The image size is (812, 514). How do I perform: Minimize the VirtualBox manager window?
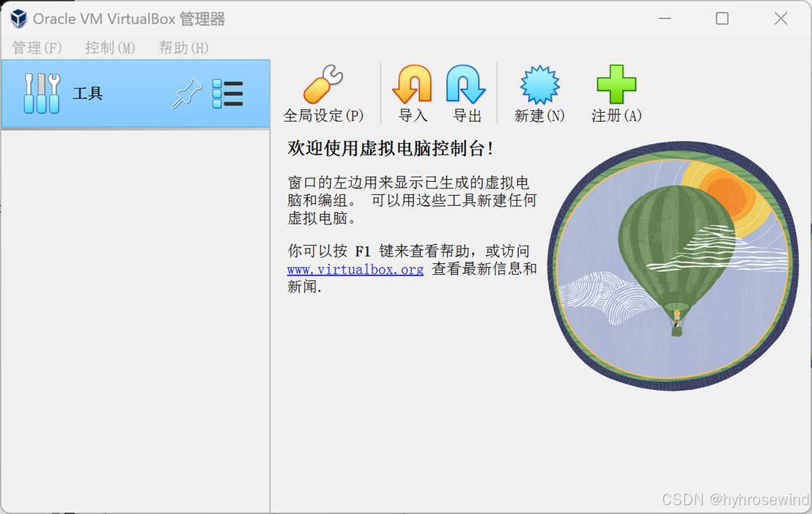pyautogui.click(x=665, y=18)
